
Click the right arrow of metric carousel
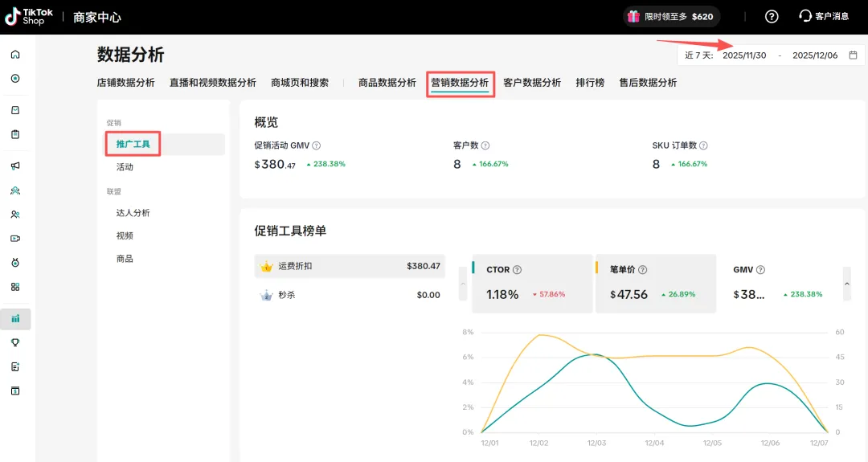click(x=847, y=284)
